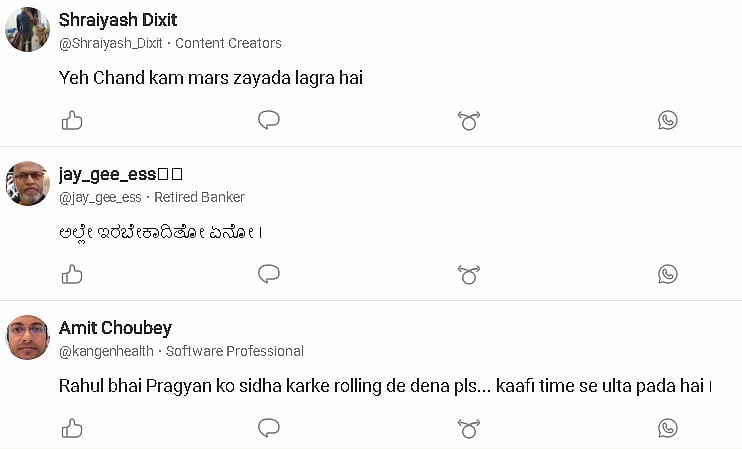Reply to Shraiyash Dixit's comment
The image size is (742, 449).
pos(268,120)
